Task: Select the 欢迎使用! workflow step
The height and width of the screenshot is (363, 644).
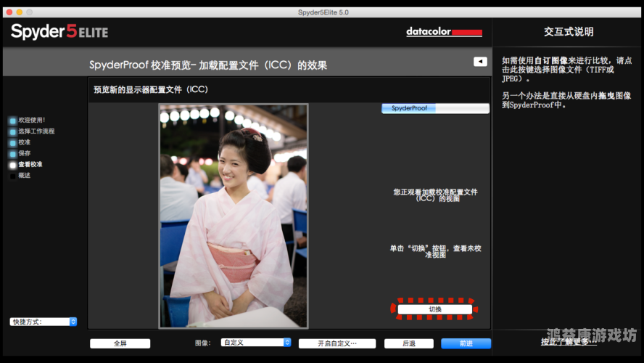Action: coord(32,120)
